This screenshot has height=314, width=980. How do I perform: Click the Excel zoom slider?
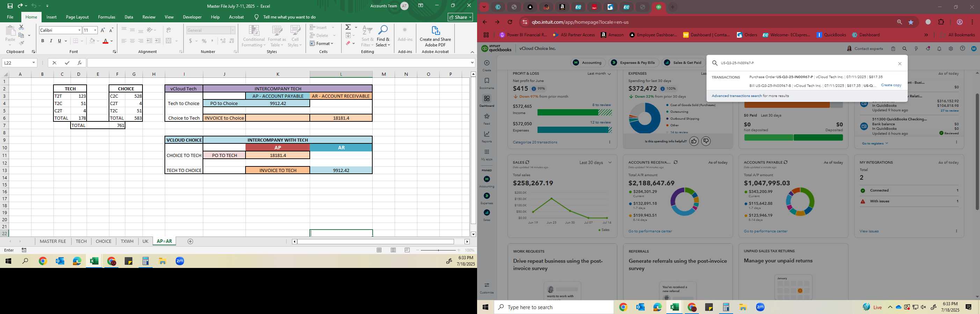coord(438,250)
